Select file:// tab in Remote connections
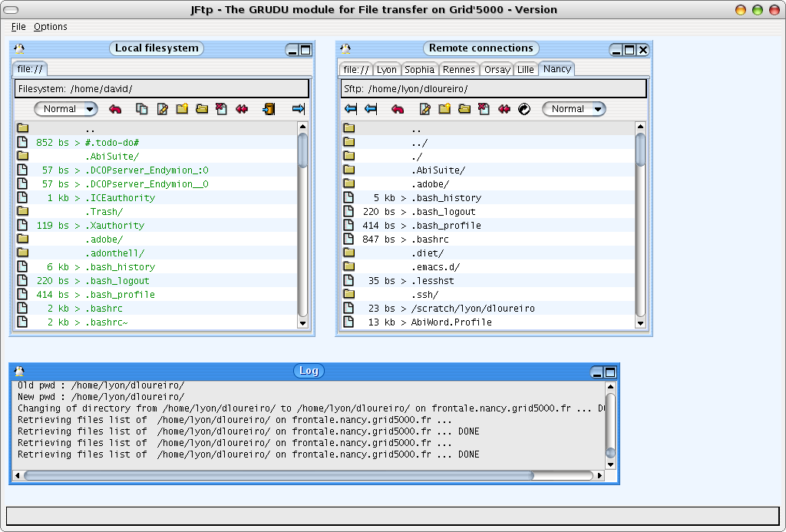 (x=356, y=70)
